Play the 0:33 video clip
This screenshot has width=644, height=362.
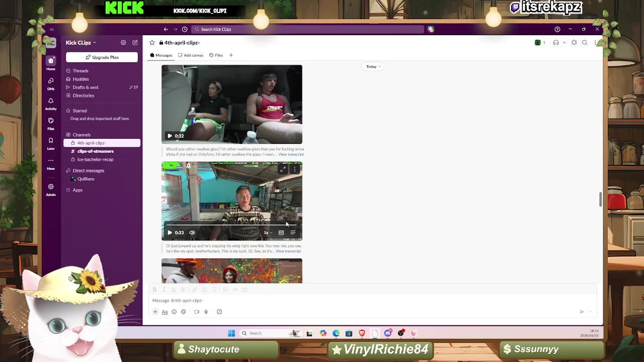pyautogui.click(x=170, y=233)
